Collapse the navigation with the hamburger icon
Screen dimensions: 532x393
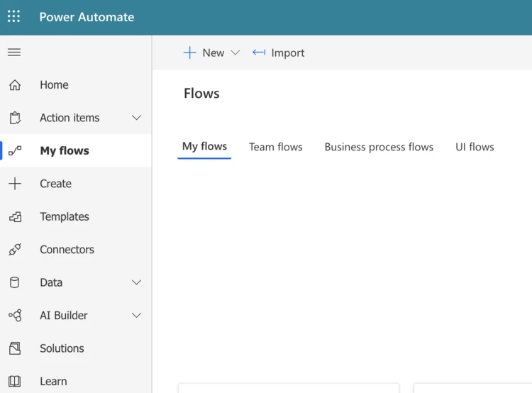[14, 52]
